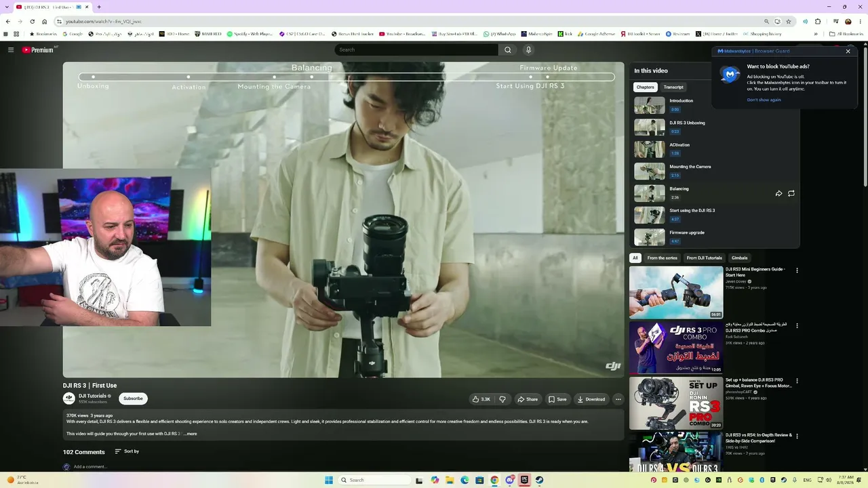Click the Windows taskbar Search box
868x488 pixels.
click(x=375, y=480)
